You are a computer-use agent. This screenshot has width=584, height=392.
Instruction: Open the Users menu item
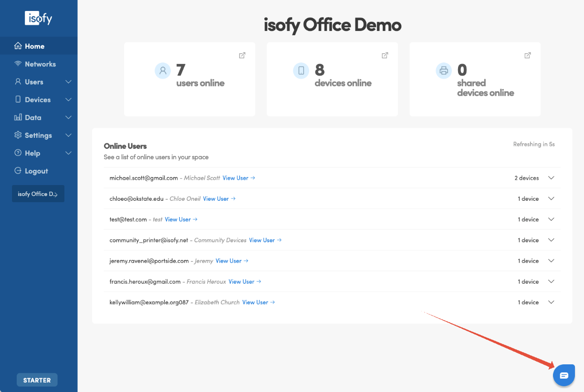click(x=39, y=82)
